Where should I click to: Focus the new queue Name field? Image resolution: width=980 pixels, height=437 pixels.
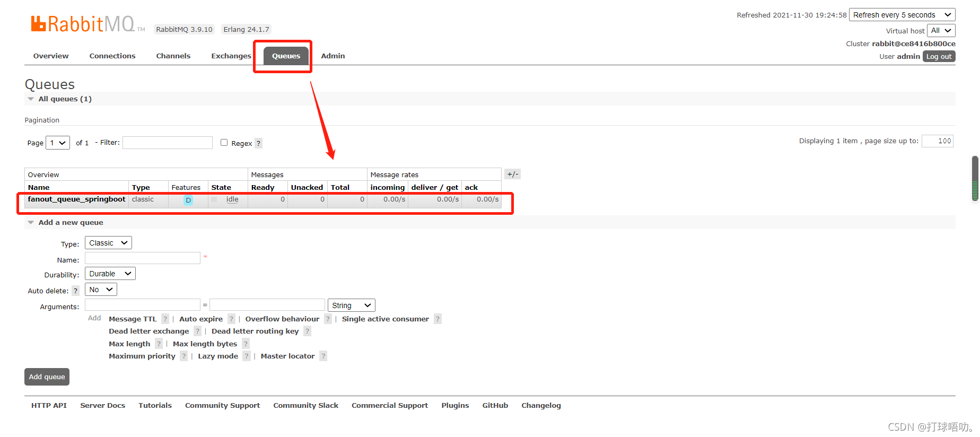coord(143,258)
